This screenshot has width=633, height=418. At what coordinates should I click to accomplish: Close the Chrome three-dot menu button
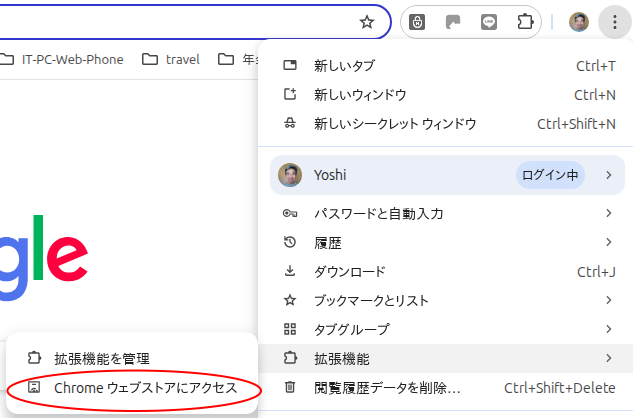click(614, 22)
